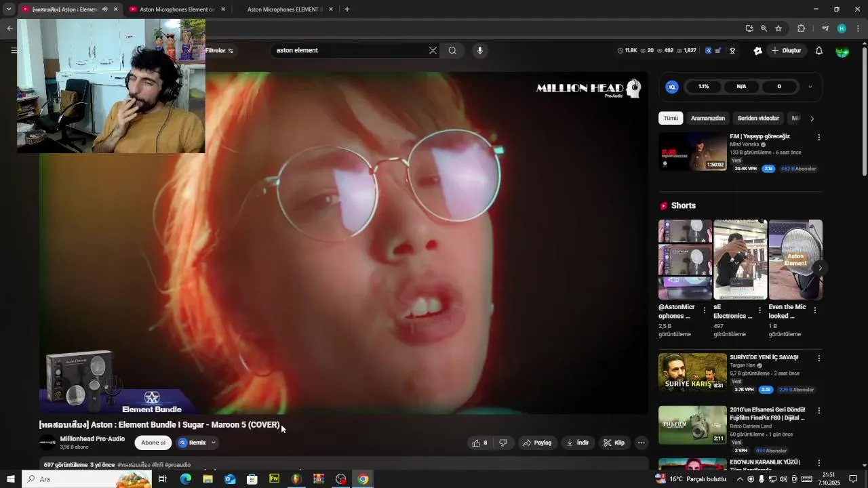Click the #proaudio hashtag
This screenshot has height=488, width=868.
[x=178, y=465]
